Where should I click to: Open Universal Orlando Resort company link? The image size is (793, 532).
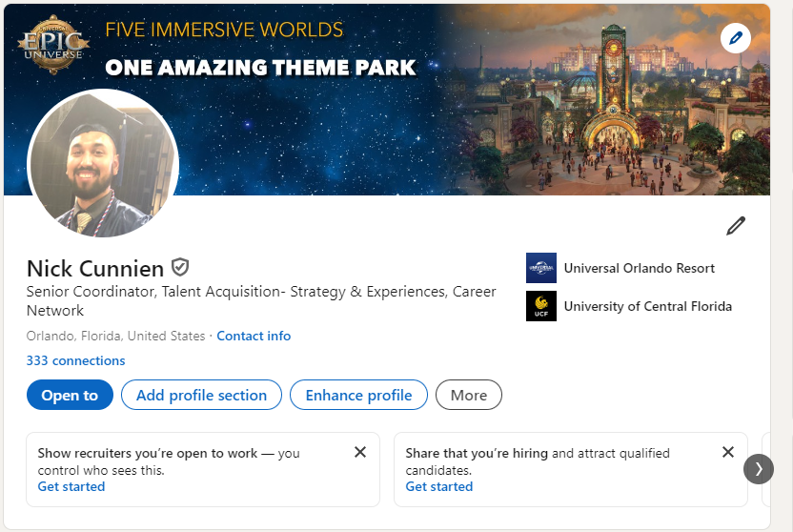(640, 268)
